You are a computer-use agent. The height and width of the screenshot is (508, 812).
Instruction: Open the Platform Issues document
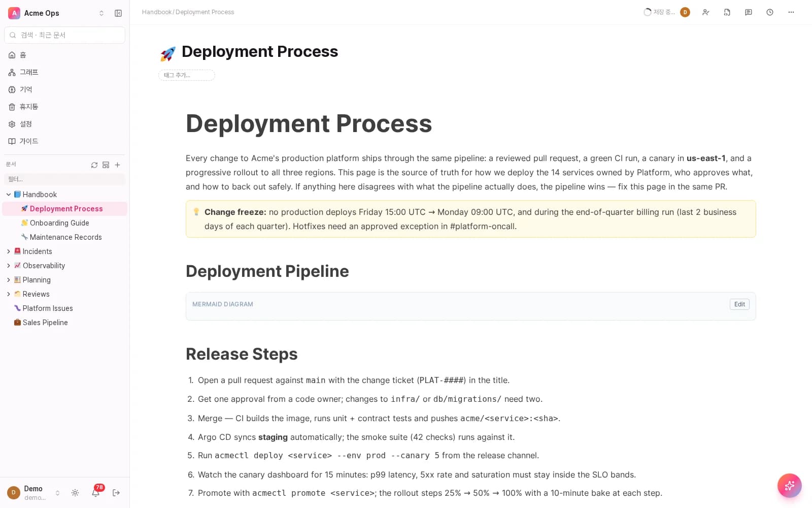65,308
